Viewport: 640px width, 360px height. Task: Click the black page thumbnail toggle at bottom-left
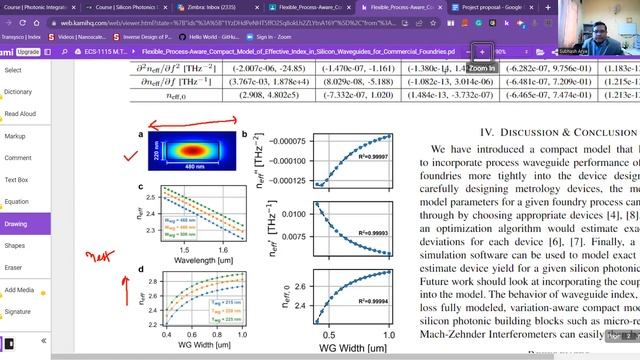9,344
